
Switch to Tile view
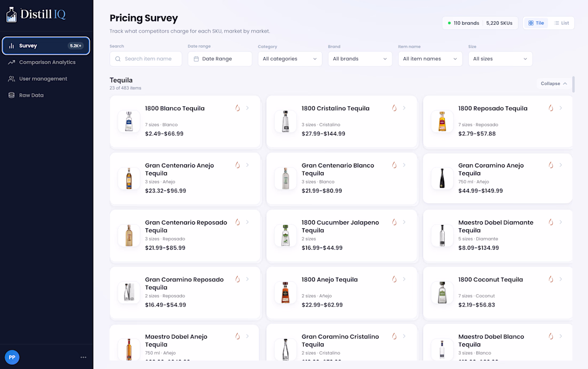(536, 23)
